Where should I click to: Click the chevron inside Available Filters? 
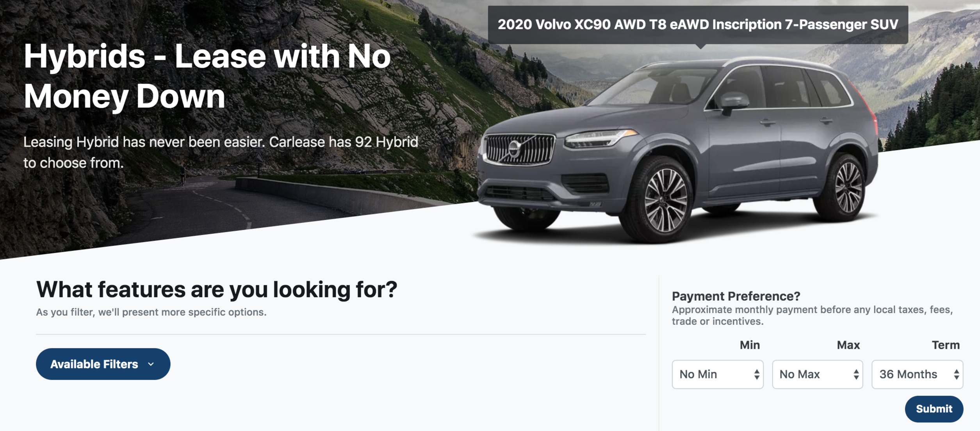coord(151,364)
